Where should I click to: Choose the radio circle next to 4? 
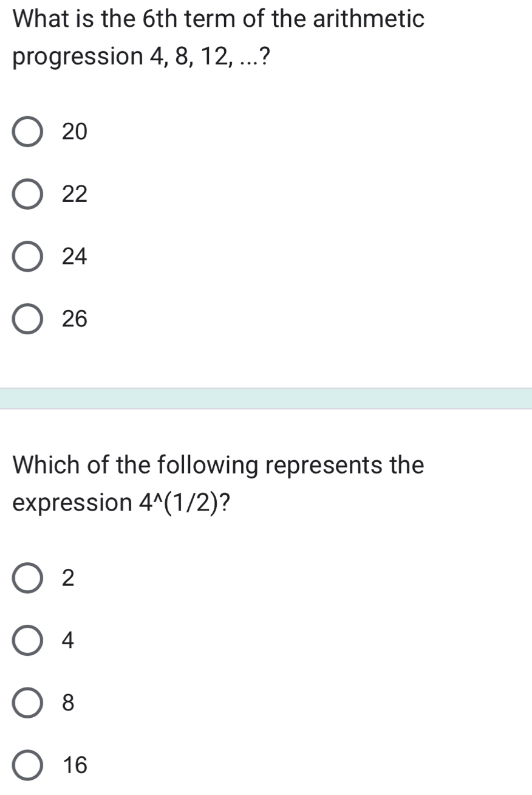(28, 641)
